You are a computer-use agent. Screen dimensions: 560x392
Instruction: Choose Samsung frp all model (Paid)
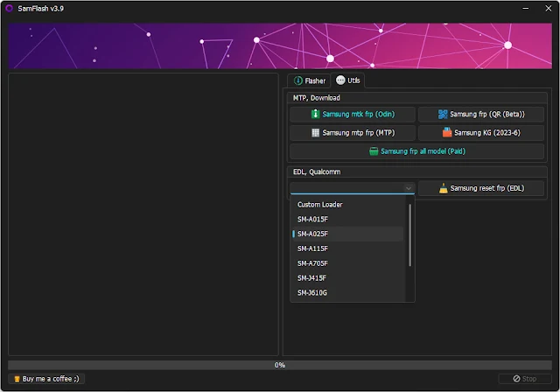(x=416, y=151)
